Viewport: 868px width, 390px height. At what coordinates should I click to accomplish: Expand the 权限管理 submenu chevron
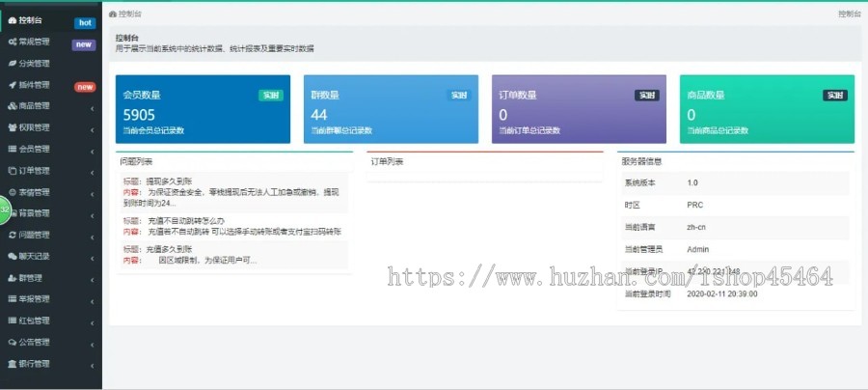point(92,130)
